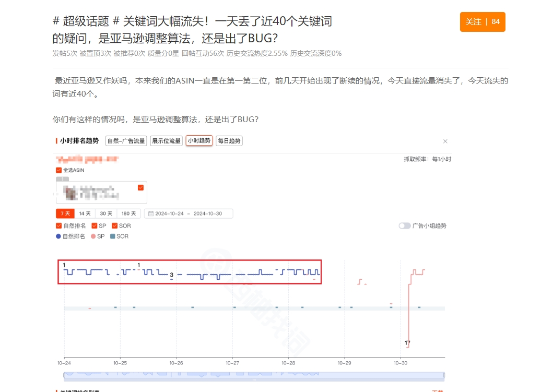Uncheck the blurred ASIN product card checkbox
553x392 pixels.
point(140,187)
